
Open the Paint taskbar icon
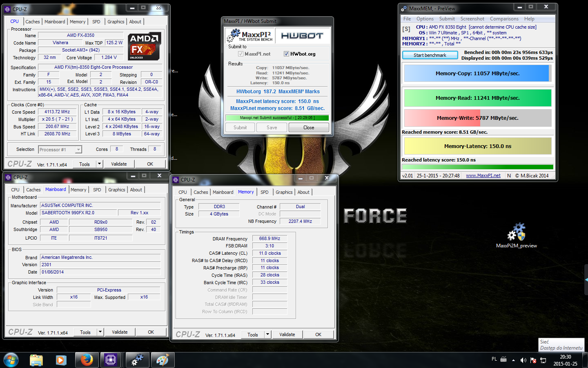tap(162, 360)
